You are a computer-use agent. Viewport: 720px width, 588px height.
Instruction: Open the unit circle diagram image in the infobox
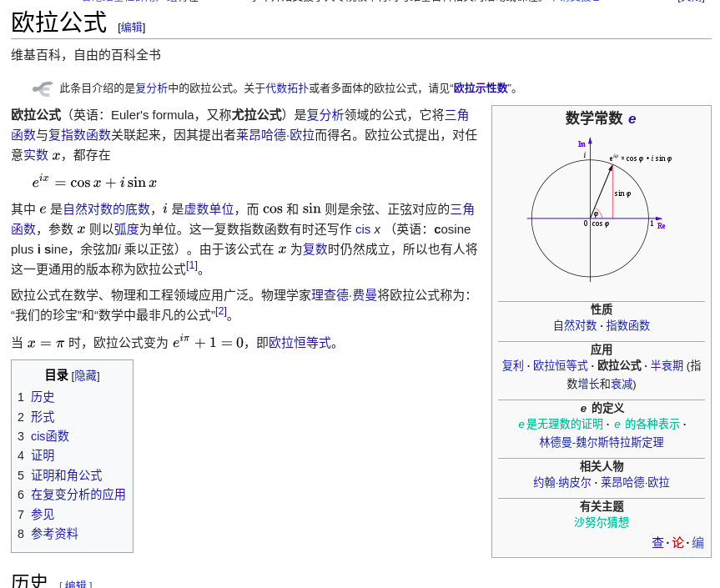(x=601, y=210)
